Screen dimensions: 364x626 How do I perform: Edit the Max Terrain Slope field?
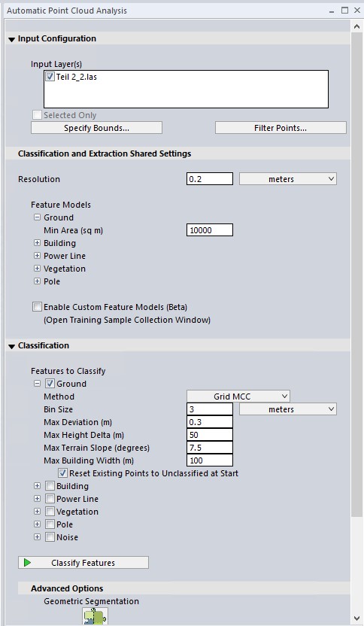tap(210, 448)
